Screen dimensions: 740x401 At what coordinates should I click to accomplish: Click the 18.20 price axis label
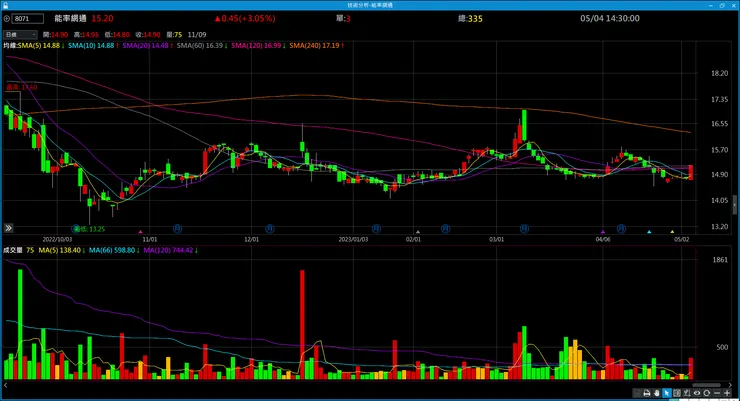pos(719,73)
